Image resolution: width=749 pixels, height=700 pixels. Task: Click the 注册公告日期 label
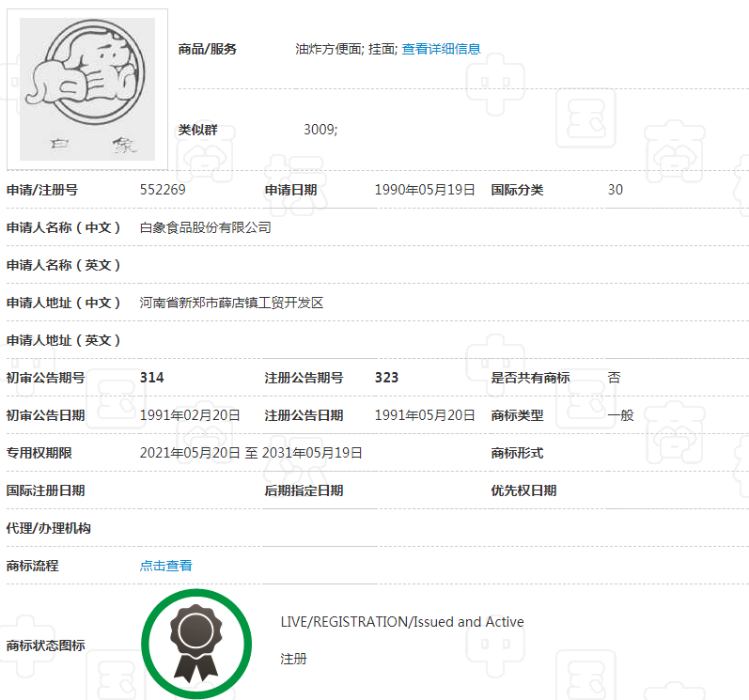(x=304, y=415)
